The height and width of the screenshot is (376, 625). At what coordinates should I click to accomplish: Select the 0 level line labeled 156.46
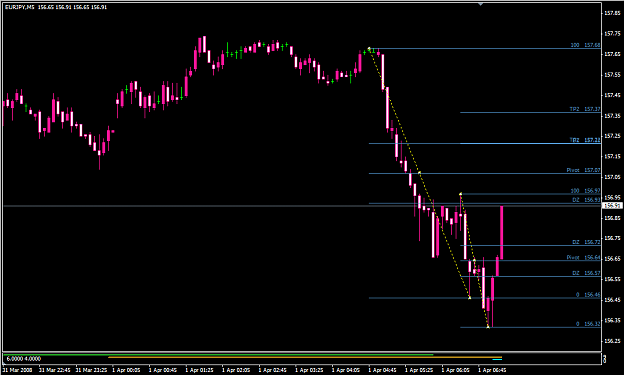[x=484, y=298]
